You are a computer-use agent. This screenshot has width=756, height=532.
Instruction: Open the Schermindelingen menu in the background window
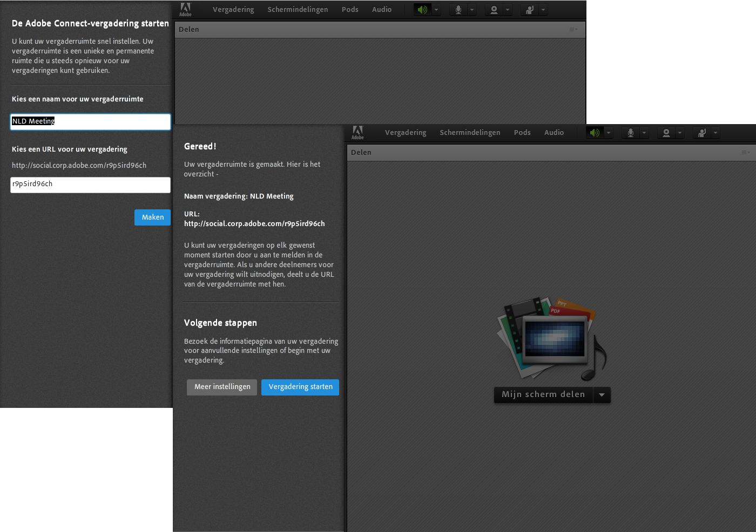tap(298, 10)
